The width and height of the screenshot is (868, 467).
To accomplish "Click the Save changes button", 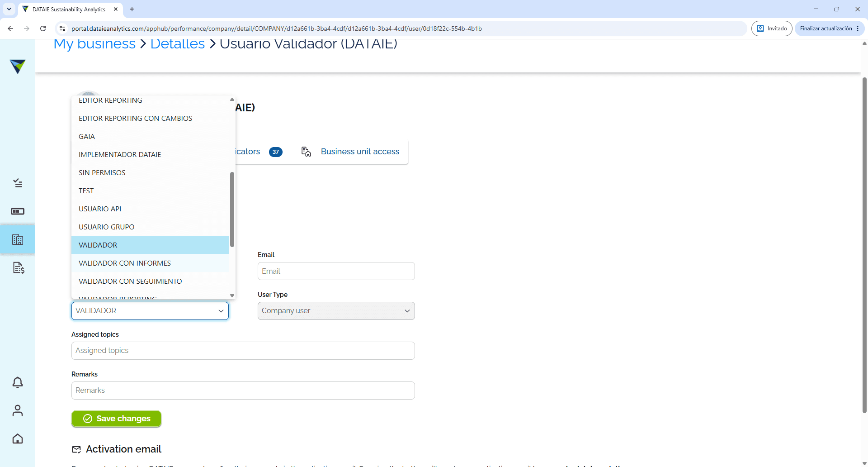I will coord(116,419).
